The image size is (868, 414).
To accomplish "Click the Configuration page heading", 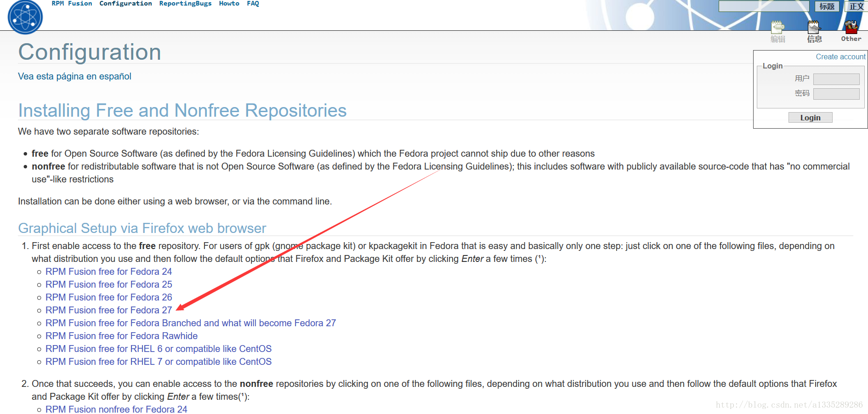I will [x=90, y=52].
